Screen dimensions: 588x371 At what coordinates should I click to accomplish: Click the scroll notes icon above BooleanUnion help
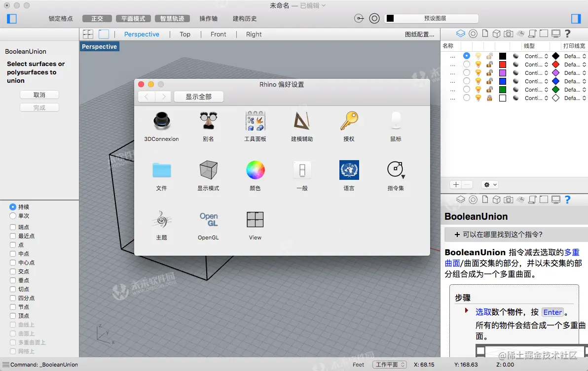532,200
